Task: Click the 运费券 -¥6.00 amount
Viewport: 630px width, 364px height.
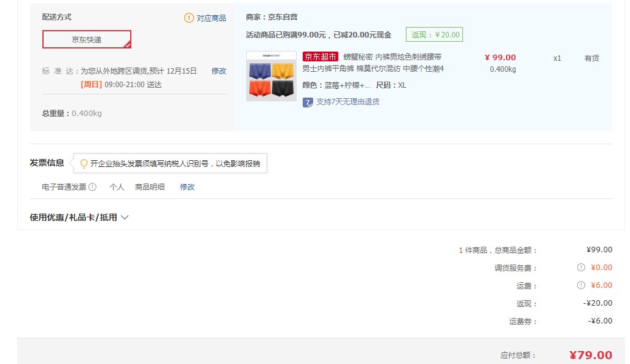Action: [601, 321]
